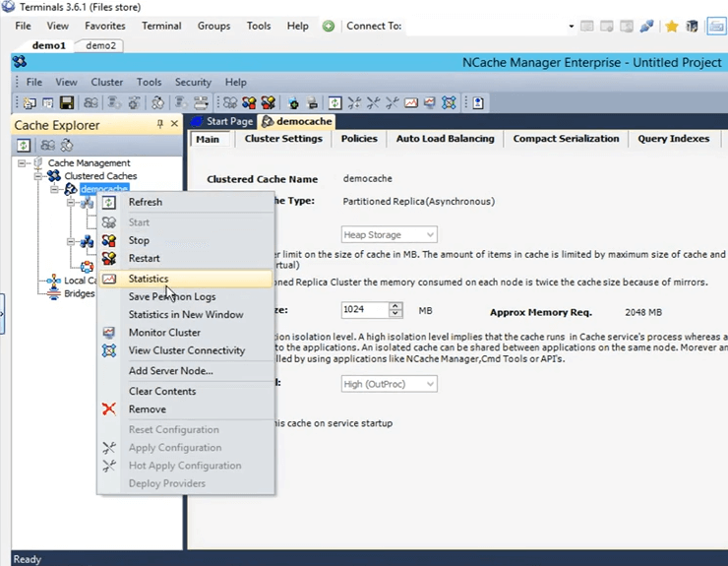Open the Security menu in NCache Manager
The height and width of the screenshot is (566, 728).
(193, 83)
